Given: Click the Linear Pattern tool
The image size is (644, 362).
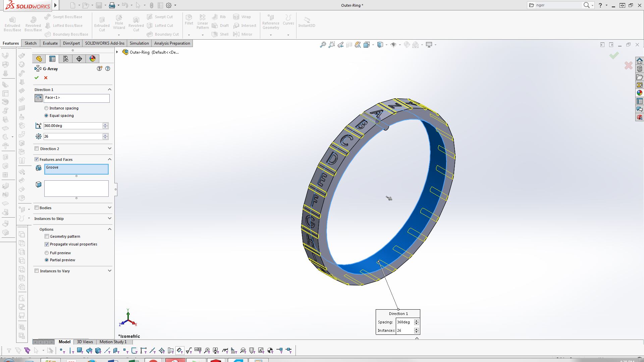Looking at the screenshot, I should [203, 21].
